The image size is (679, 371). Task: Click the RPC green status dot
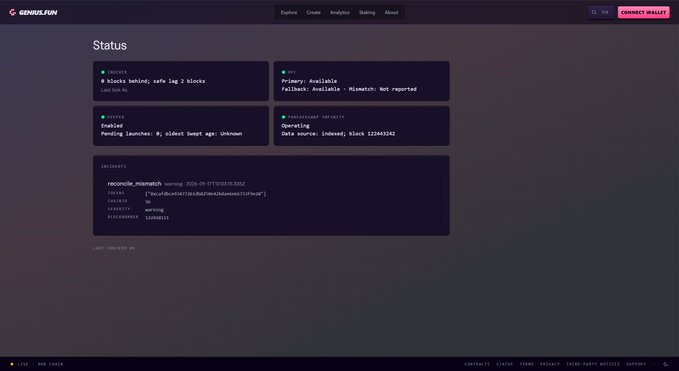click(284, 72)
